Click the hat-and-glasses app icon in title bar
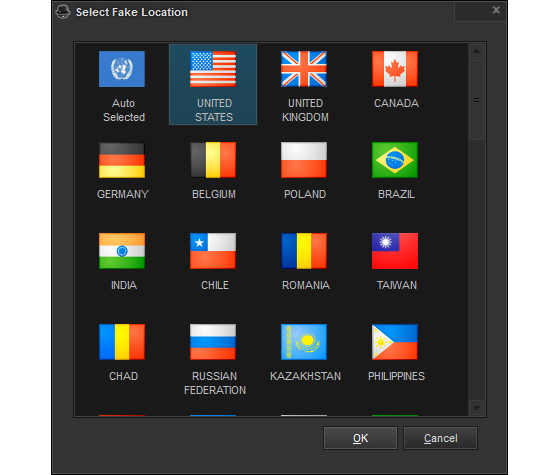The height and width of the screenshot is (475, 560). click(63, 12)
